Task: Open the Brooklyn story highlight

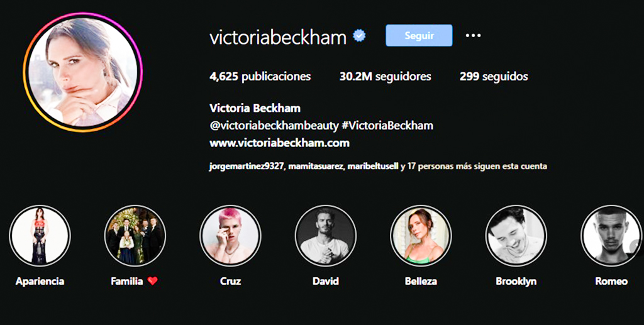Action: [516, 236]
